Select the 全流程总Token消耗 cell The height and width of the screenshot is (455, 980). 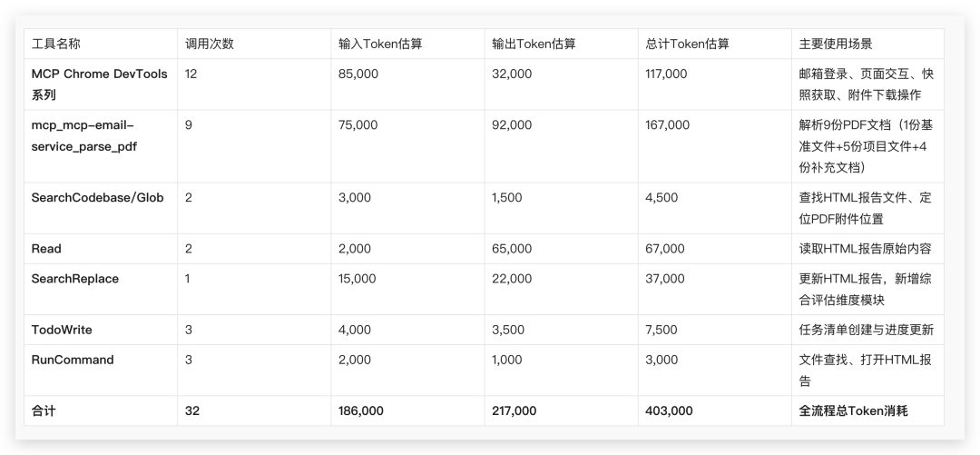point(853,410)
